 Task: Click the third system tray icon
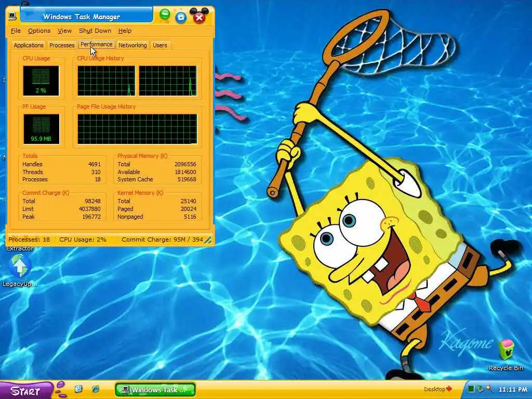click(x=489, y=389)
